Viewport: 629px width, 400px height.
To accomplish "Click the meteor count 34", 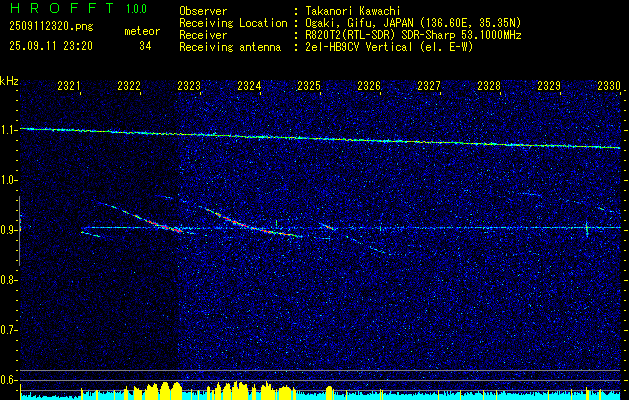I will click(x=145, y=46).
